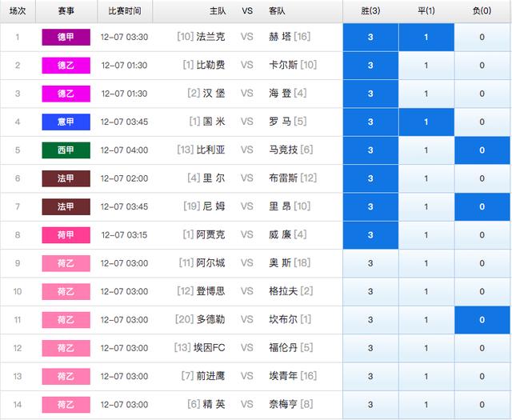Open away team 赫塔
Viewport: 512px width, 420px height.
pos(280,37)
